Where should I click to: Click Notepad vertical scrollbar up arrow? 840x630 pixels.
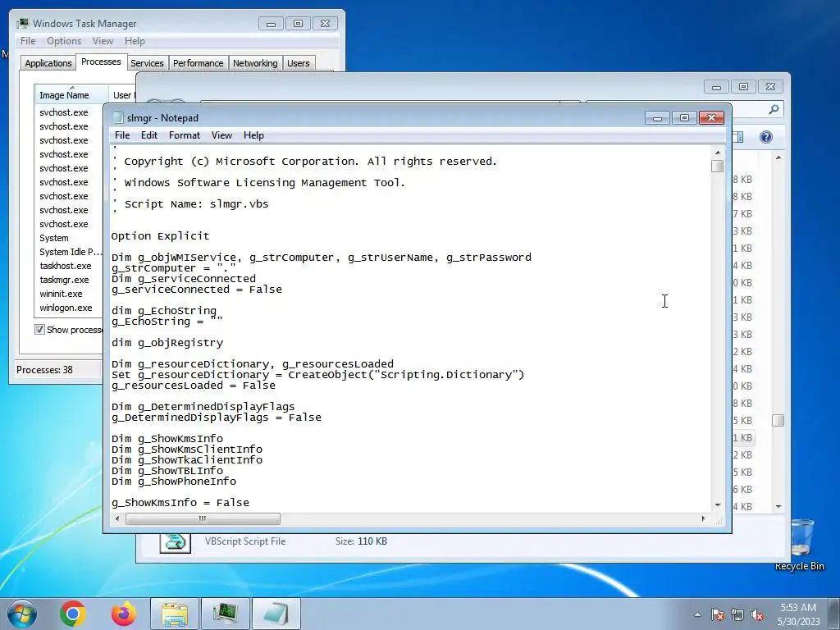(718, 153)
